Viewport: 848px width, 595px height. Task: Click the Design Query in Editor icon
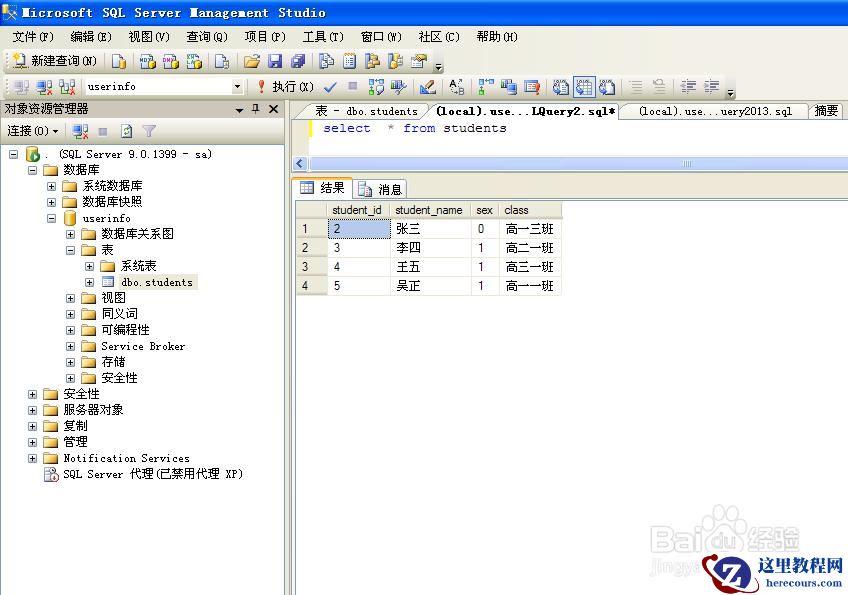point(427,87)
